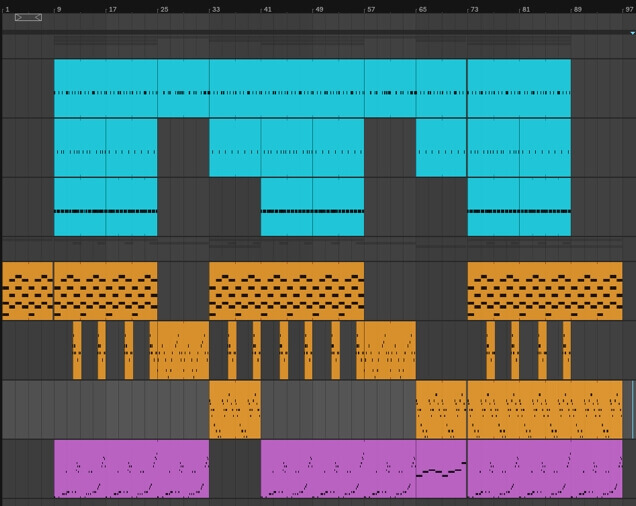Viewport: 636px width, 506px height.
Task: Select first orange track clip spanning bars 73–97
Action: tap(545, 291)
